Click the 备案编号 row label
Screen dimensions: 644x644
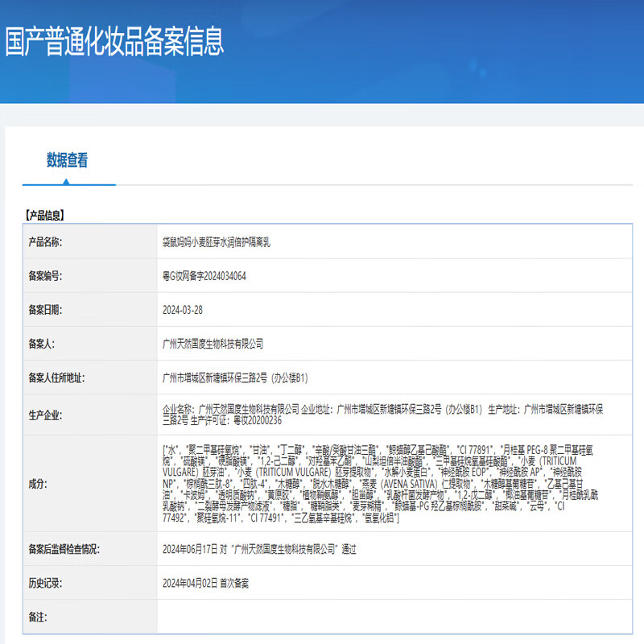coord(45,275)
